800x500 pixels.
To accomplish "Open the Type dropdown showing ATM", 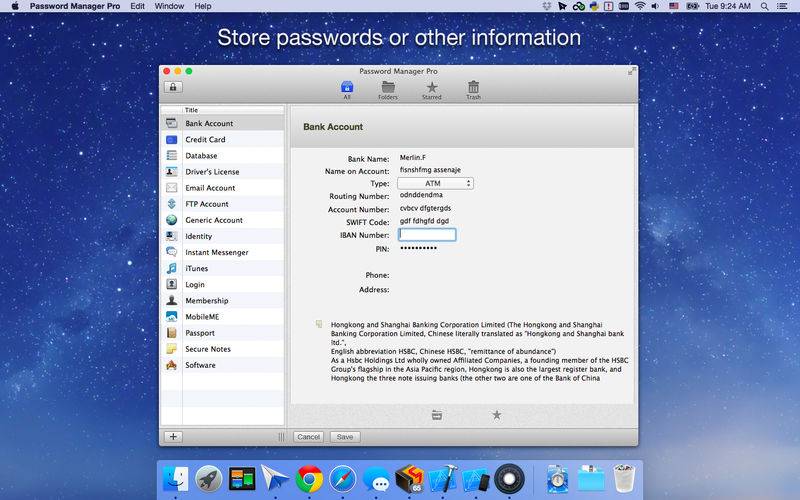I will click(435, 183).
